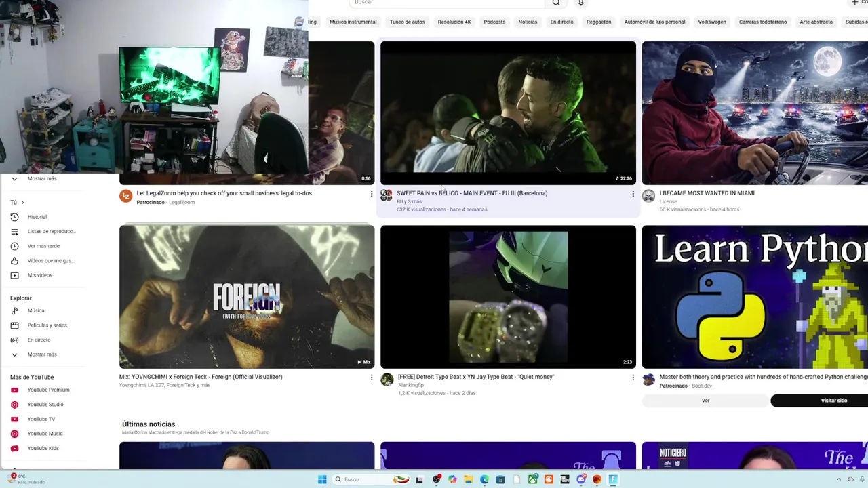Select Pódcasts filter chip
868x488 pixels.
point(494,22)
